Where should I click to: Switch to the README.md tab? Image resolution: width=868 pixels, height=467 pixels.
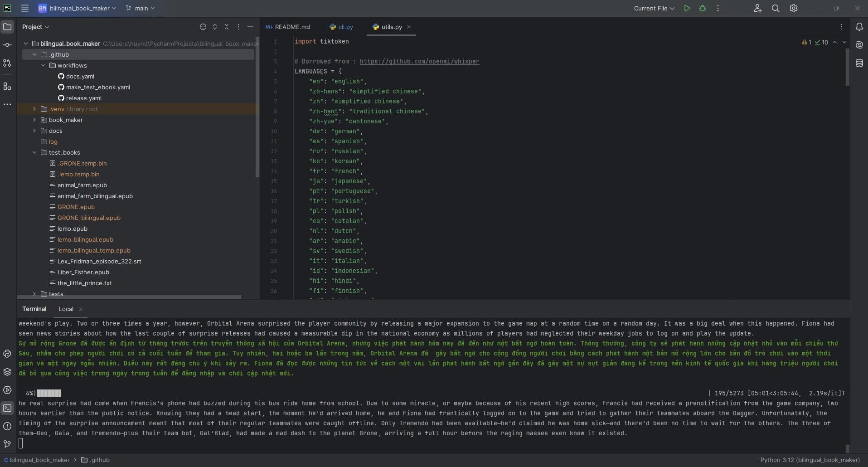[288, 27]
